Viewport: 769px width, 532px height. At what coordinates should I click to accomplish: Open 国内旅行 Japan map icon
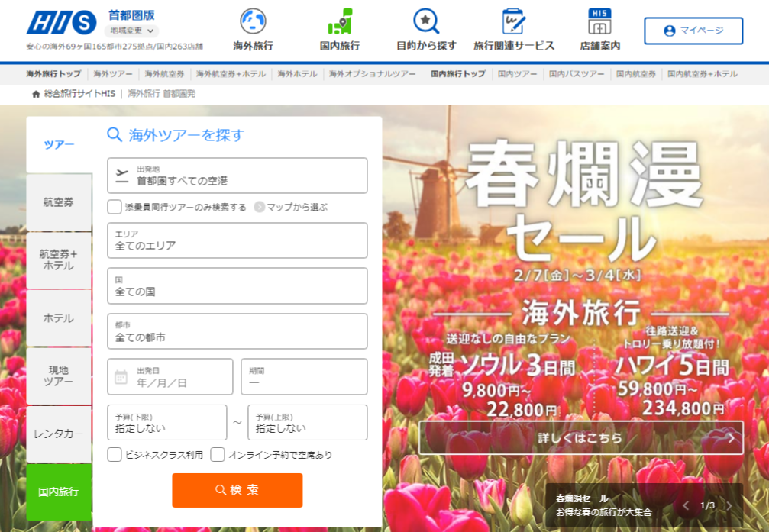[339, 21]
